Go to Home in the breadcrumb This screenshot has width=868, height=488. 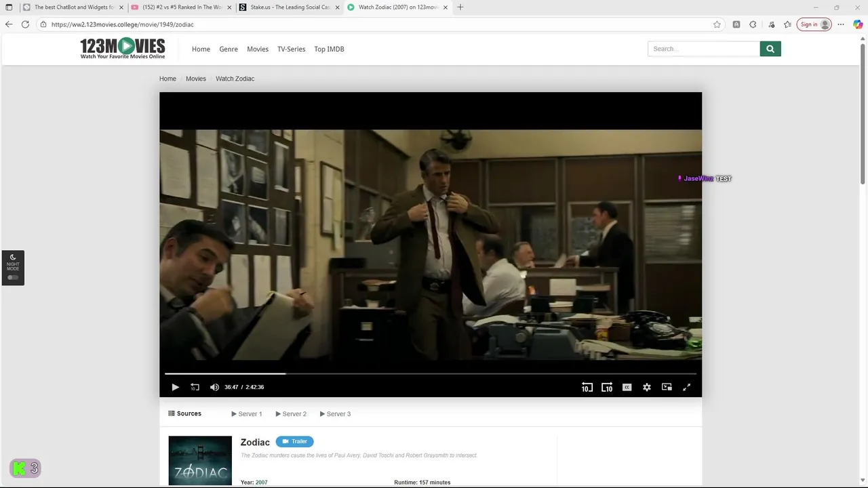coord(167,79)
